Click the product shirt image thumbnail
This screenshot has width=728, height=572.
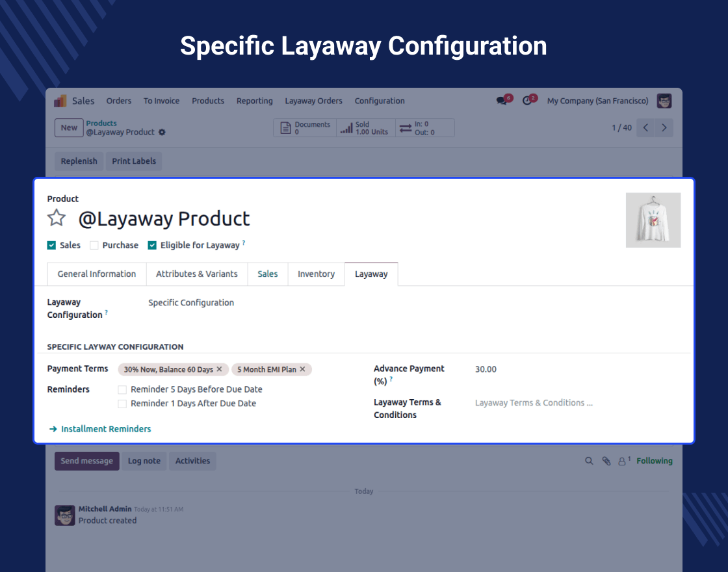pyautogui.click(x=653, y=220)
